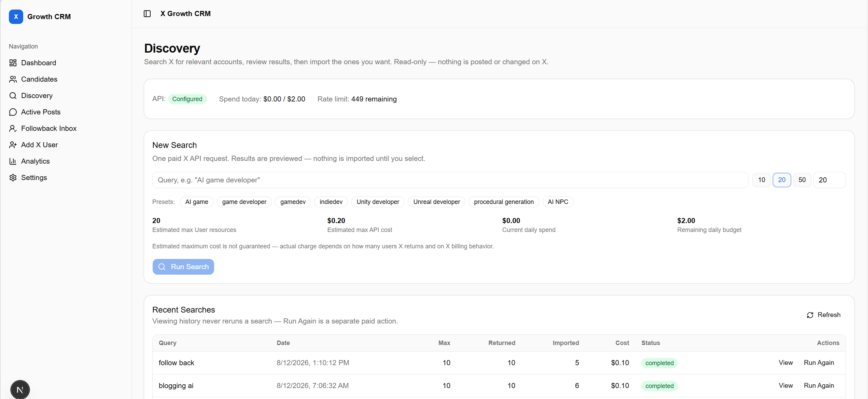Click the completed status for follow back

point(659,363)
